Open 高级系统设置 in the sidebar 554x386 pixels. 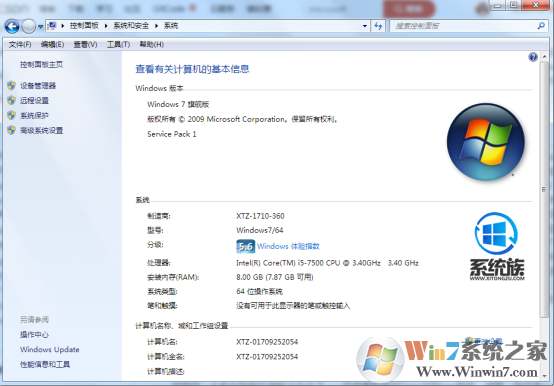click(x=42, y=131)
